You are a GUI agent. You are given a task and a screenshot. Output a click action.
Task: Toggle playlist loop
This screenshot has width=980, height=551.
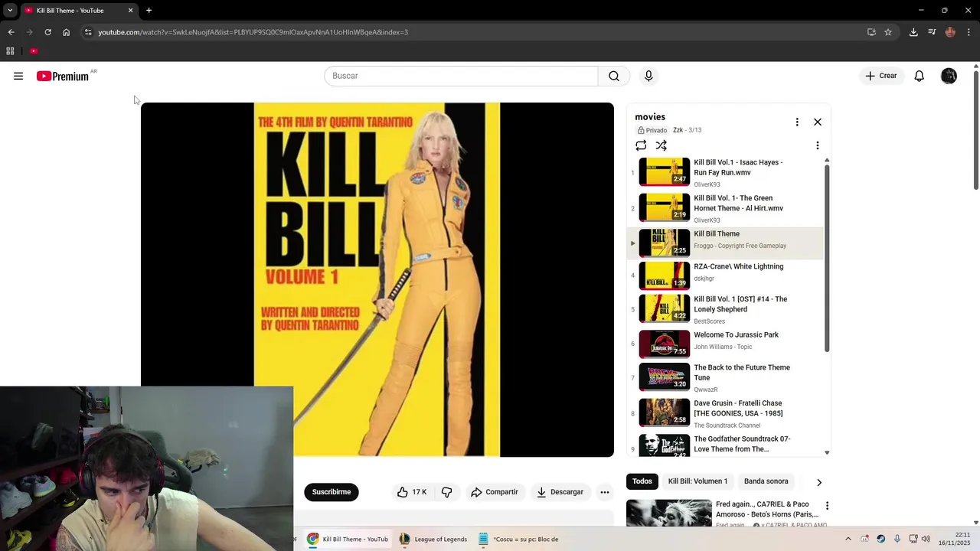click(x=641, y=145)
